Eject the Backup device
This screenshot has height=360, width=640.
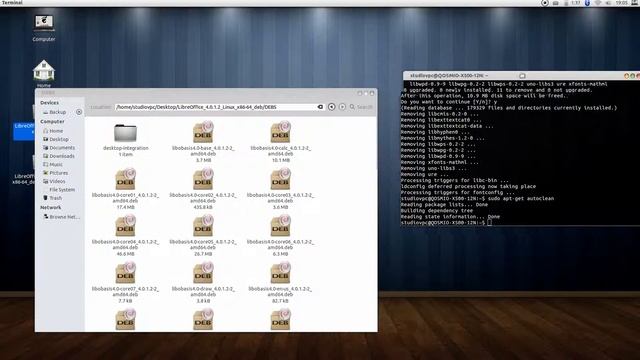click(79, 112)
